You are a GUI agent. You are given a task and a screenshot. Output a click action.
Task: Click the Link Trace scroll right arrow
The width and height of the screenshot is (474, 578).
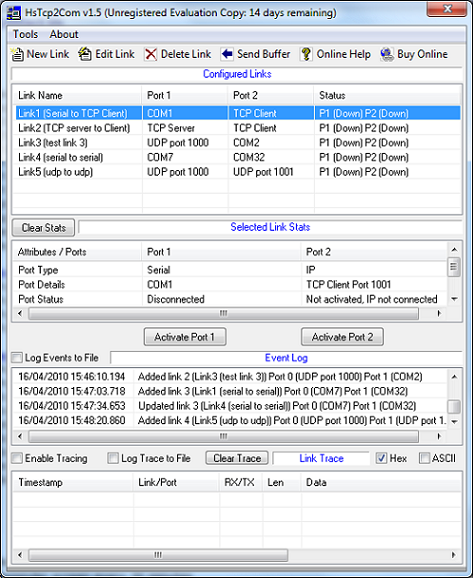coord(453,555)
